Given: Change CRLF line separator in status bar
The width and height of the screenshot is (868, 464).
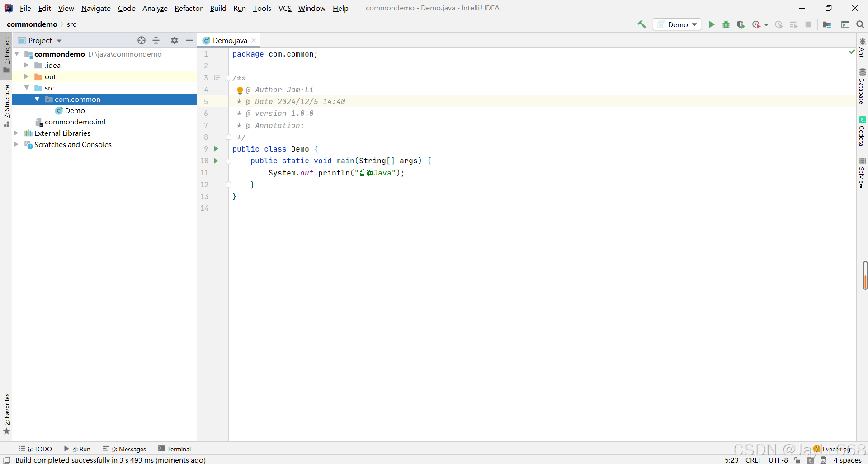Looking at the screenshot, I should (x=754, y=460).
